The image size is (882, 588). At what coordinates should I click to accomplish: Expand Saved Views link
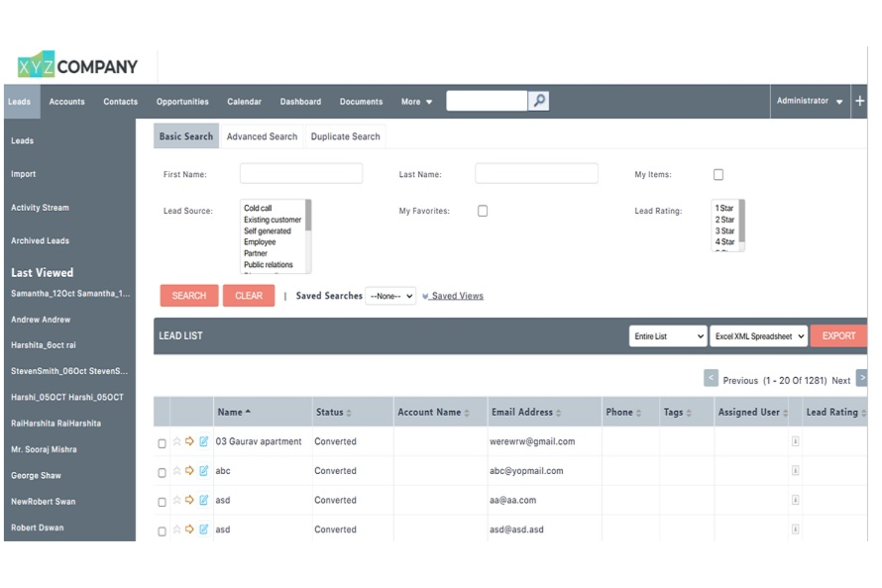click(x=453, y=296)
